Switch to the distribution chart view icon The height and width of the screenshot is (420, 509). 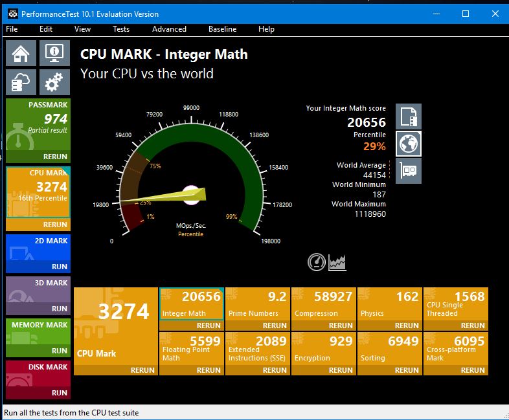click(x=337, y=262)
